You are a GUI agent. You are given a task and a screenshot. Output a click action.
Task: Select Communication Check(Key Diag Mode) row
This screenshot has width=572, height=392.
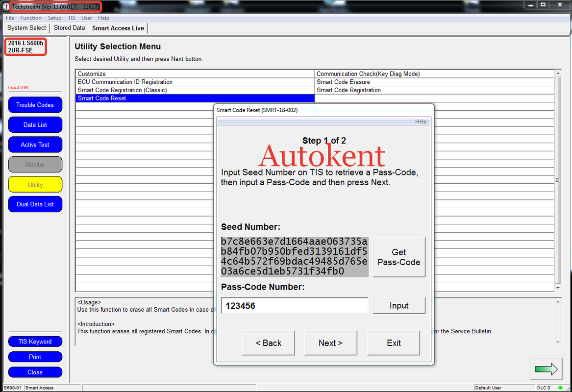point(434,73)
